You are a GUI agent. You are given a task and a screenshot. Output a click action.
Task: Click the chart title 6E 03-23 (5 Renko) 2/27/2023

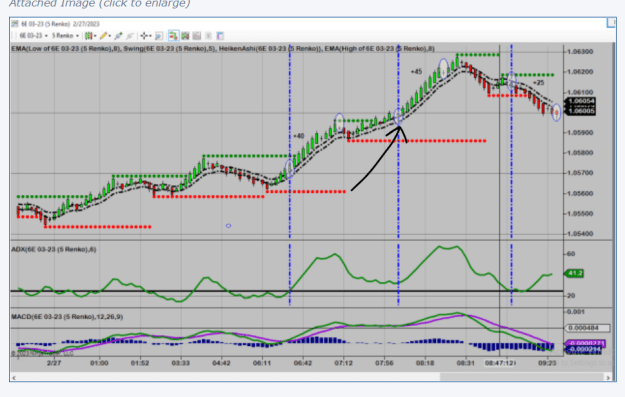(60, 24)
